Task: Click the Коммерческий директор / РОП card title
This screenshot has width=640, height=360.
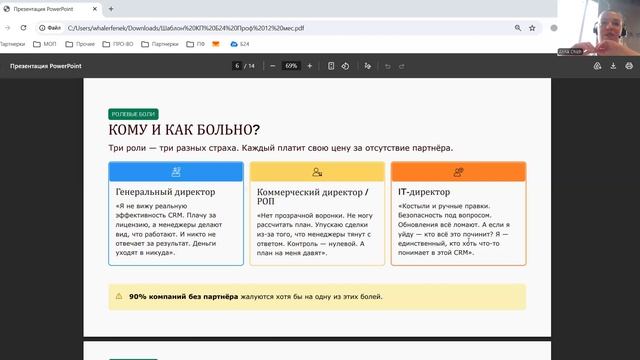Action: (313, 196)
